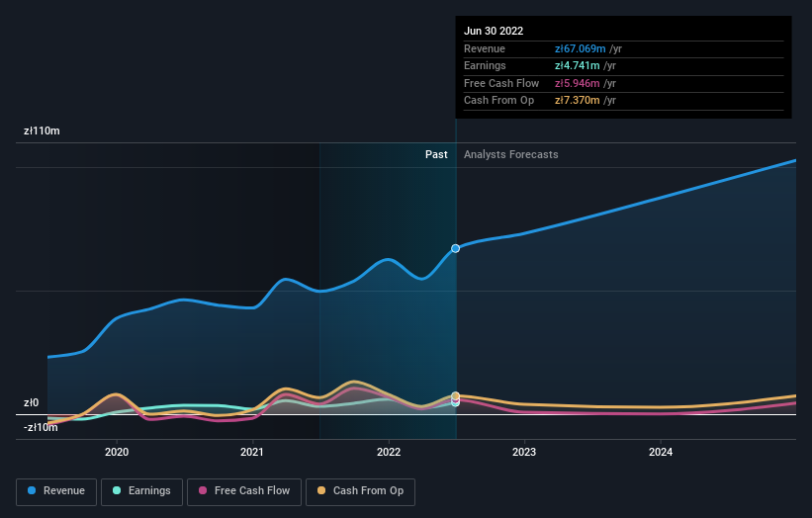812x518 pixels.
Task: Toggle the Cash From Op legend series
Action: coord(360,491)
